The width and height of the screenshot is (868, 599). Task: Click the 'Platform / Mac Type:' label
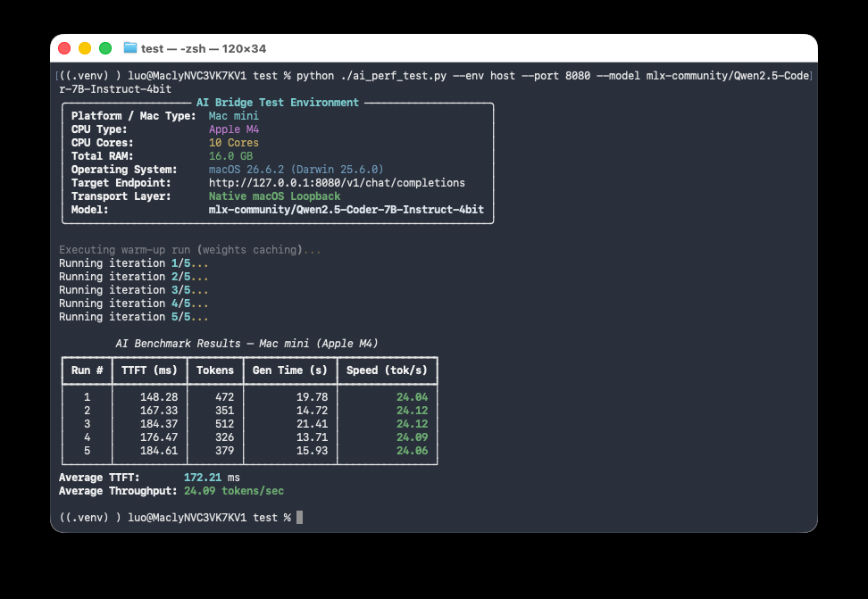click(133, 116)
